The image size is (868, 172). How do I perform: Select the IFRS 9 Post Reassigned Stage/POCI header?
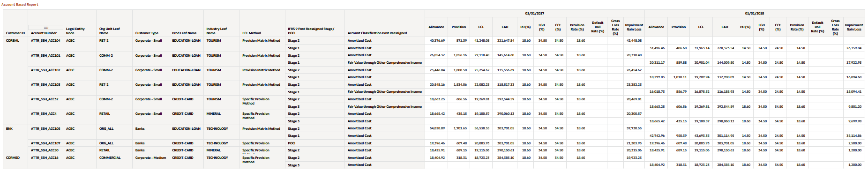311,31
